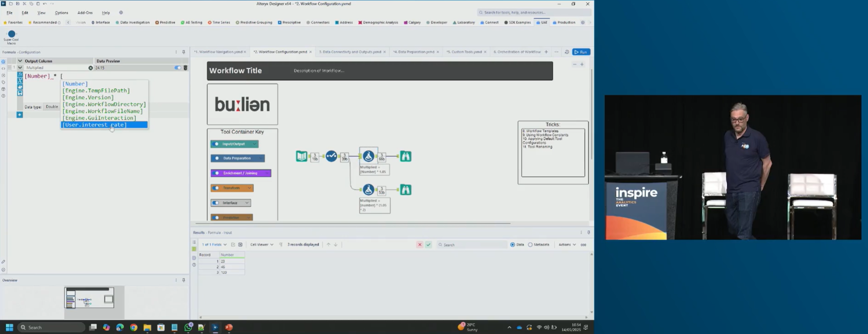The width and height of the screenshot is (868, 334).
Task: Toggle the Transform container switch
Action: coord(216,188)
